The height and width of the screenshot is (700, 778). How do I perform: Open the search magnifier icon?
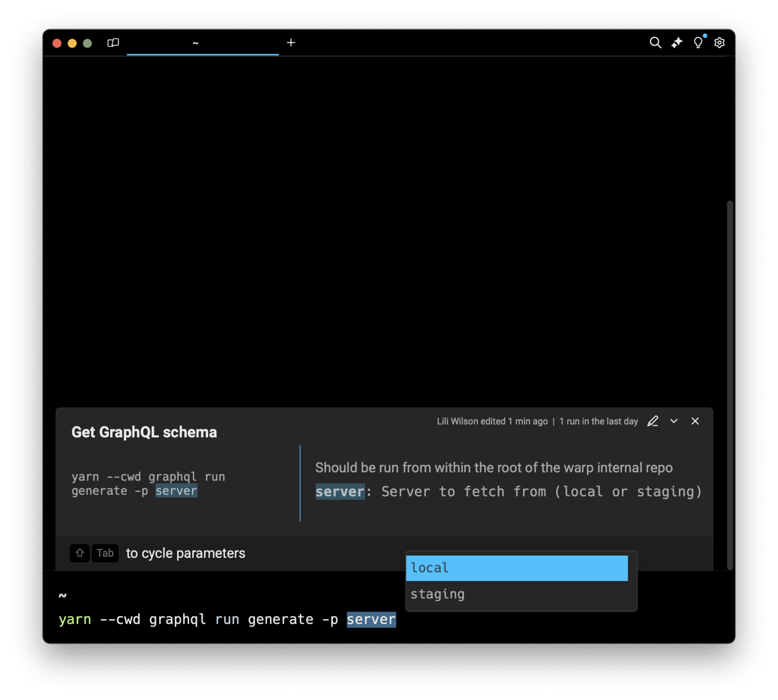(655, 42)
